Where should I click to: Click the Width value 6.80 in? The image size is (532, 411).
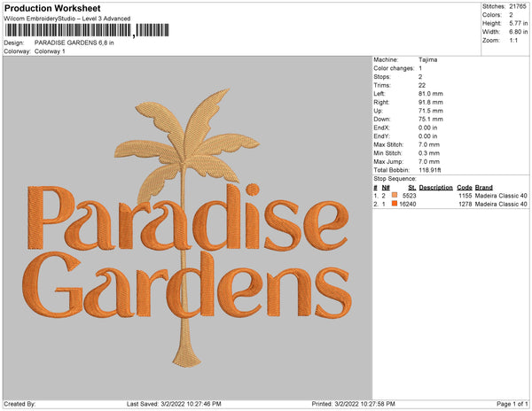tap(519, 32)
